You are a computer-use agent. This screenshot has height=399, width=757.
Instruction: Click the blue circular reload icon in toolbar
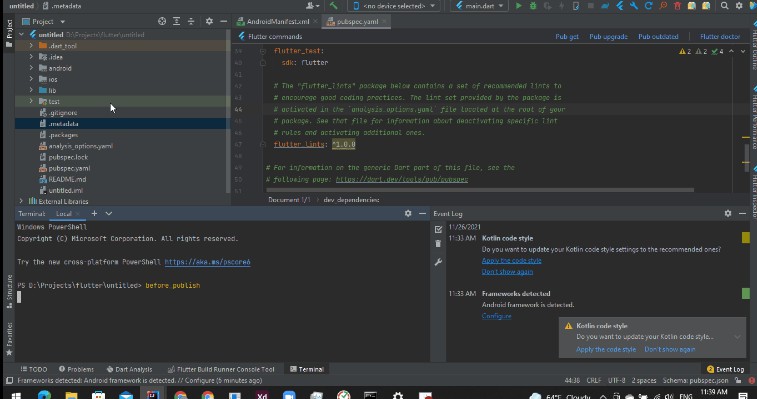[648, 6]
